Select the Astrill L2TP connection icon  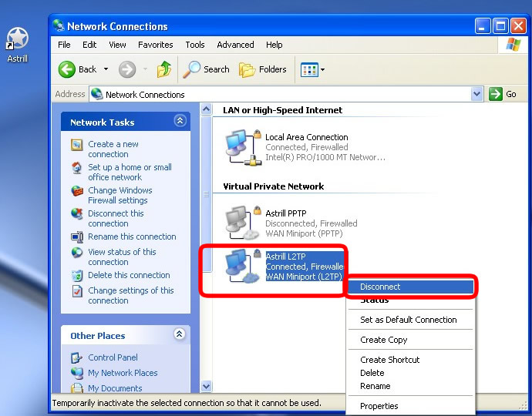(x=244, y=267)
